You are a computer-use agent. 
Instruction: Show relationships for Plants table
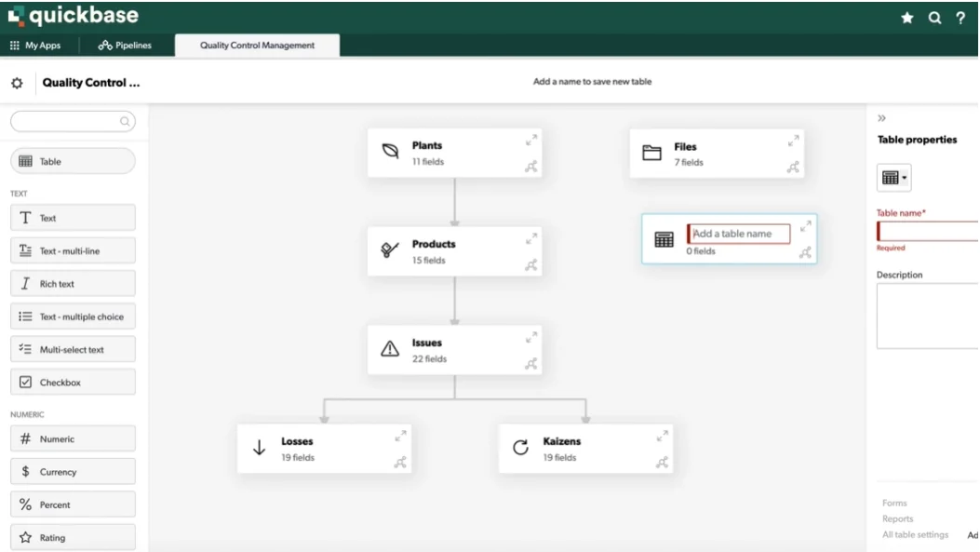tap(530, 167)
